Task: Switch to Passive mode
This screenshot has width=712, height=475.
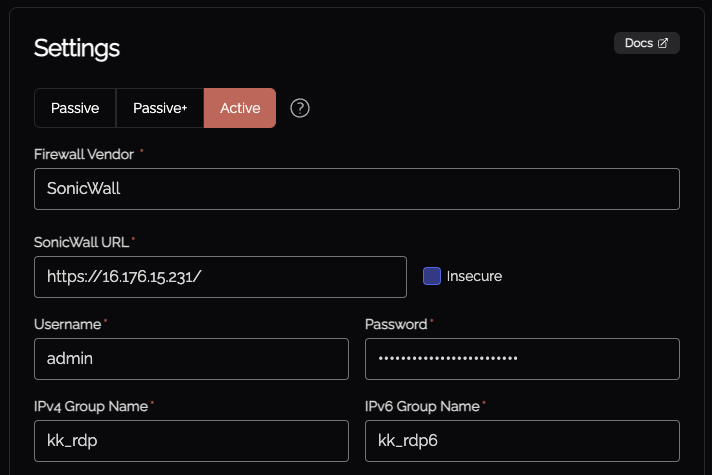Action: [x=75, y=108]
